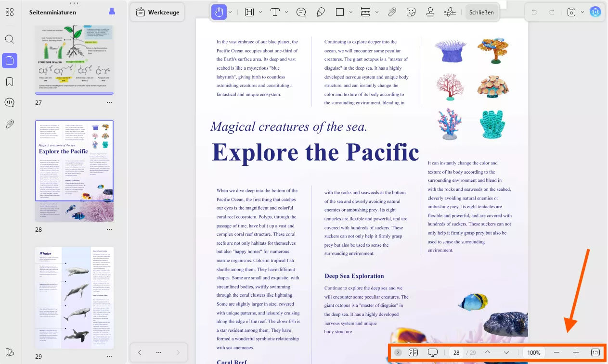Click the Schließen button
The image size is (608, 364).
(x=481, y=12)
